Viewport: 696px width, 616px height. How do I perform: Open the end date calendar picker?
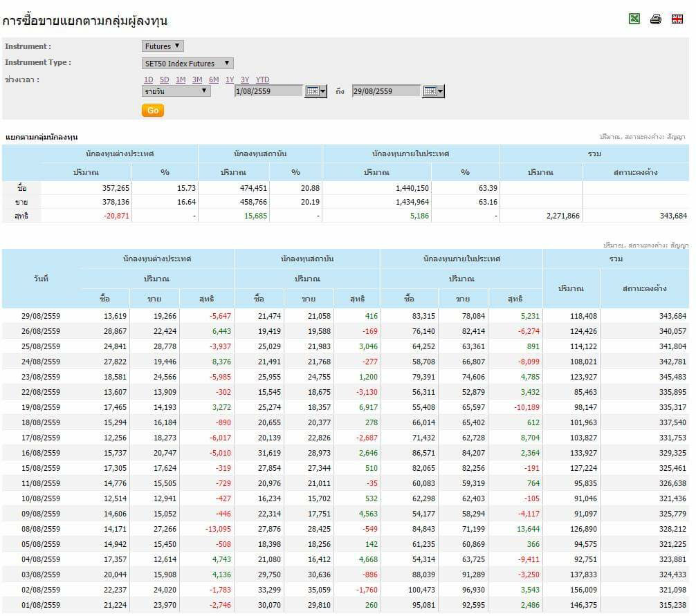click(x=433, y=91)
